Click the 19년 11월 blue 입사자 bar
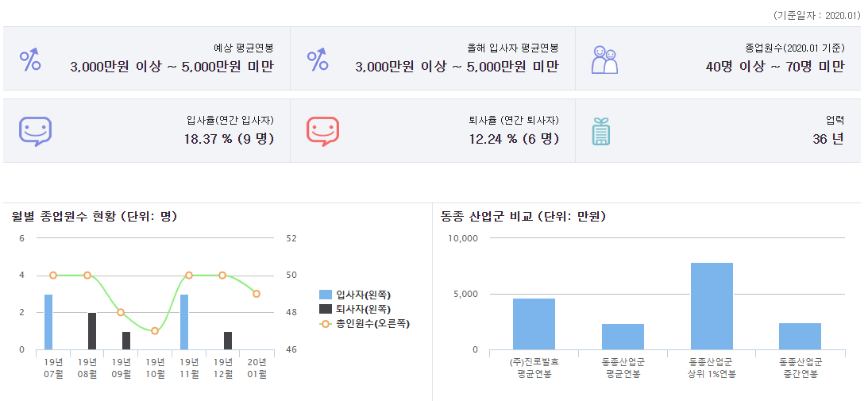The height and width of the screenshot is (401, 868). point(184,322)
